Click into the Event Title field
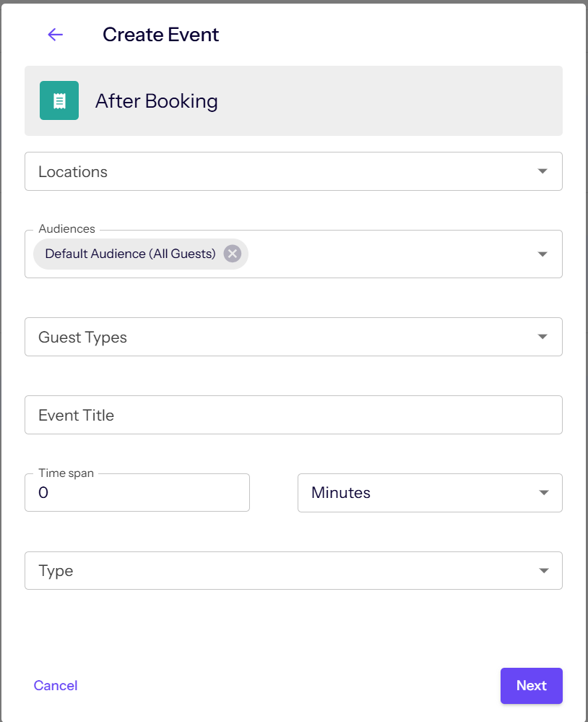Viewport: 588px width, 722px height. [293, 415]
